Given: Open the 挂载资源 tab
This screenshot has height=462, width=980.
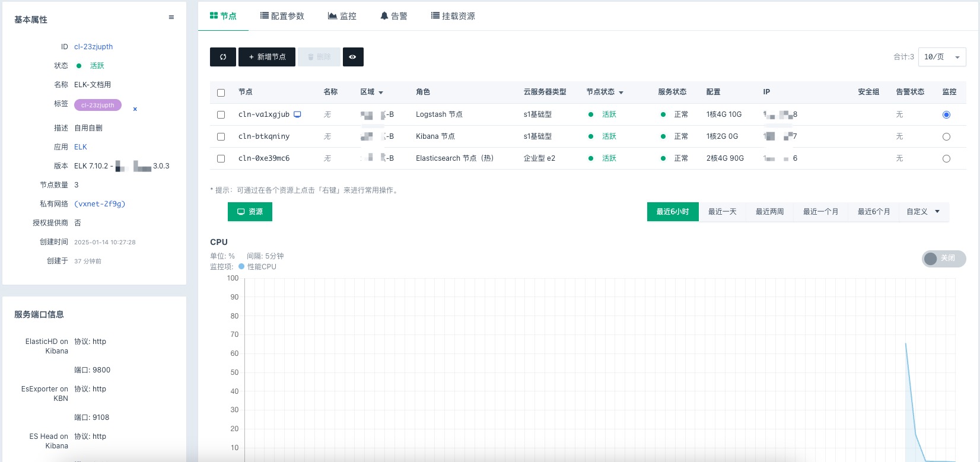Looking at the screenshot, I should pyautogui.click(x=453, y=16).
